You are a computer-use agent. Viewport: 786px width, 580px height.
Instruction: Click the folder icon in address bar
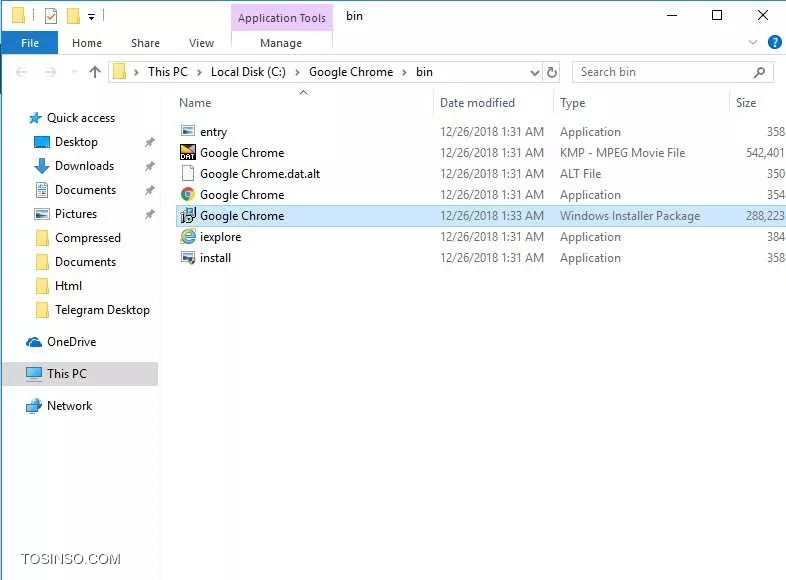119,72
